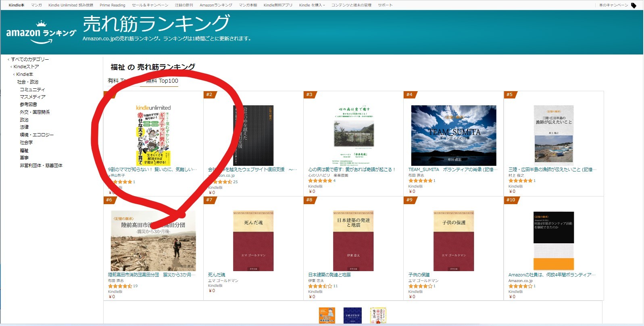The width and height of the screenshot is (644, 326).
Task: Select the 非営利団体・慈善団体 category
Action: [41, 165]
